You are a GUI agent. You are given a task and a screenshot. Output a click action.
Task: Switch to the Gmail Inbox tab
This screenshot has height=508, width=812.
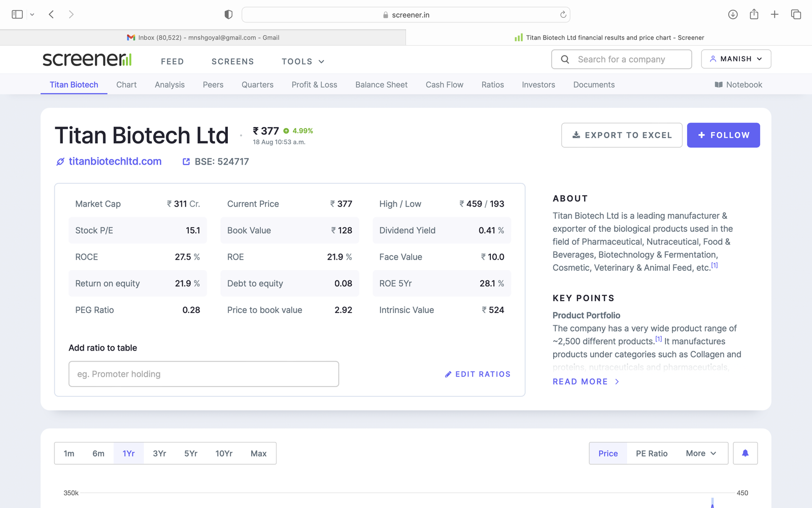pos(203,38)
